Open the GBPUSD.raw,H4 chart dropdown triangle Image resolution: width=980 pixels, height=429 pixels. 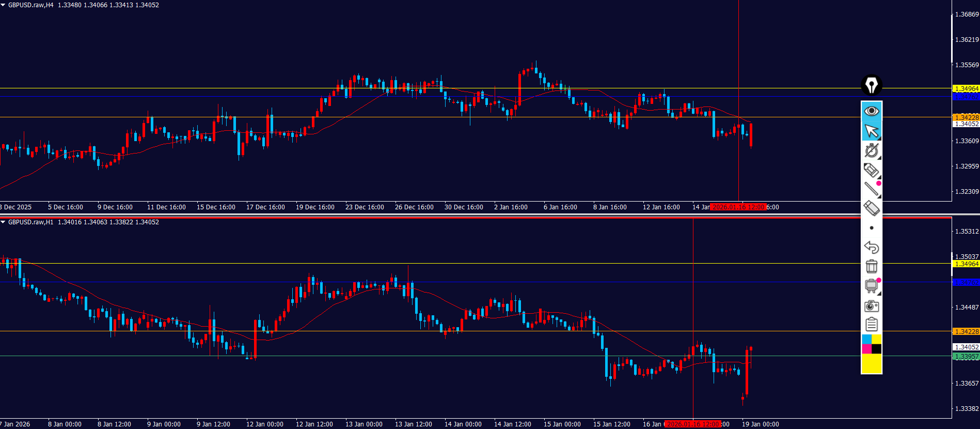[x=4, y=5]
